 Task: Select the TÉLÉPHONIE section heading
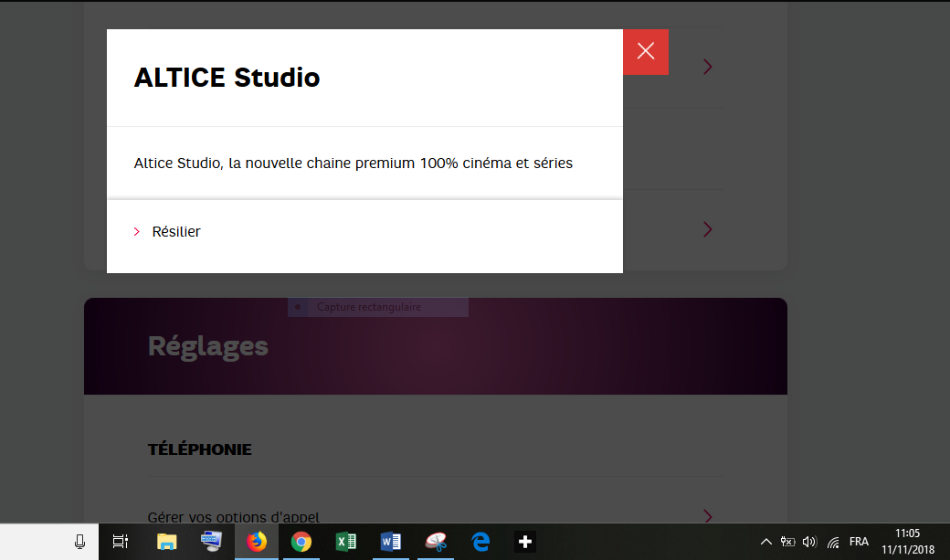point(200,449)
